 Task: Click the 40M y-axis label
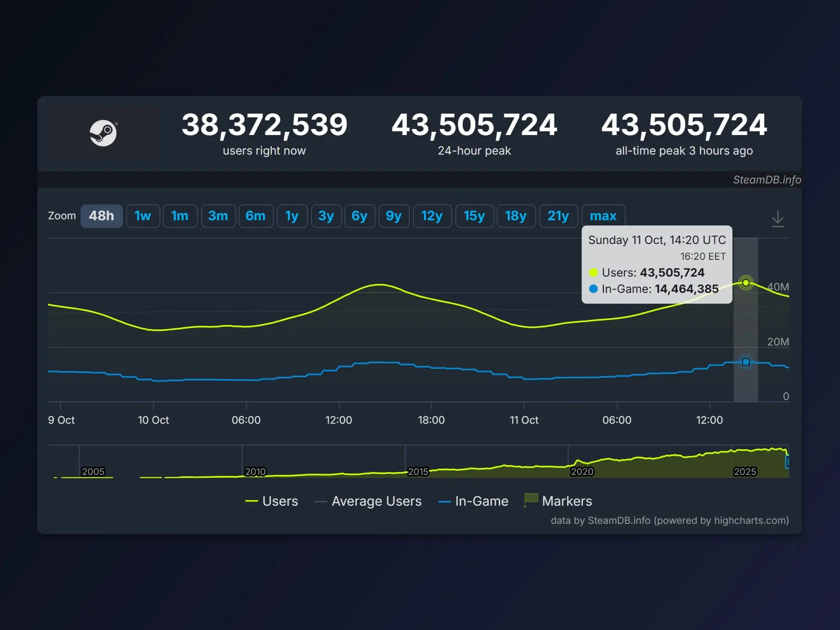click(x=778, y=287)
